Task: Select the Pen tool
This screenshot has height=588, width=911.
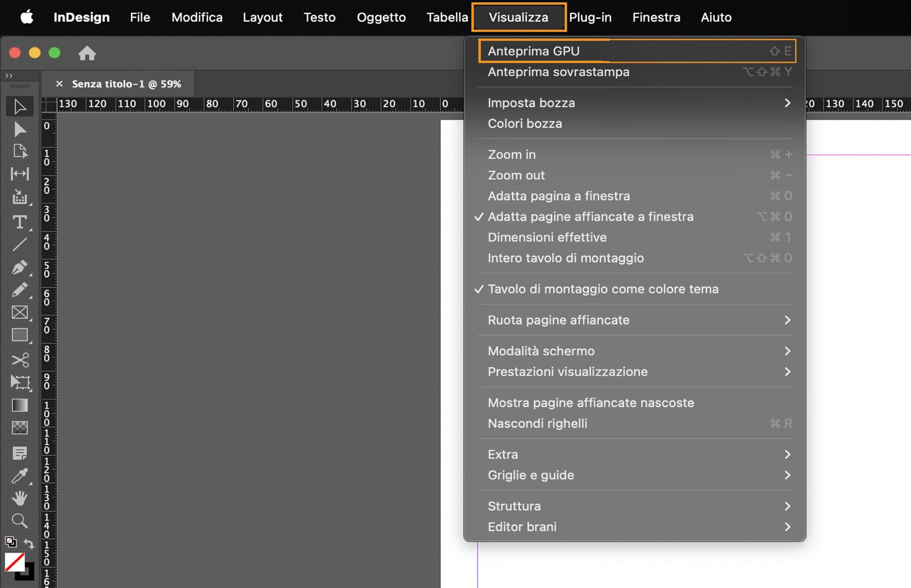Action: click(19, 267)
